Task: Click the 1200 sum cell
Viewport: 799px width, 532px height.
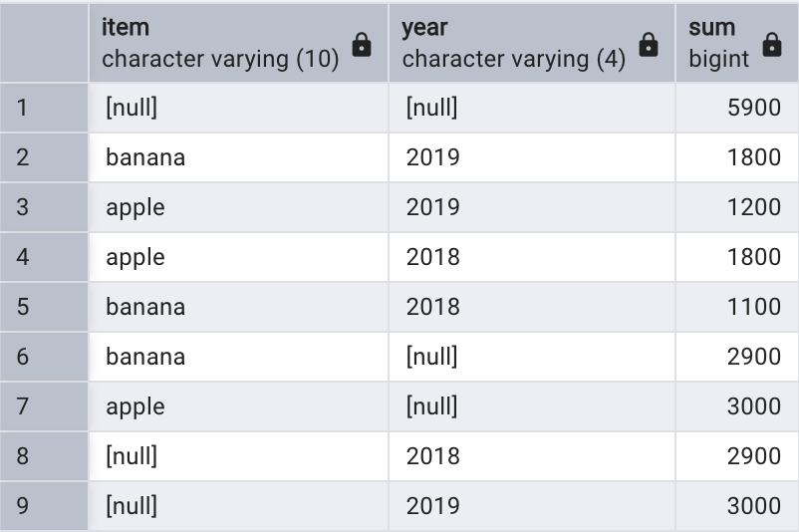Action: 737,207
